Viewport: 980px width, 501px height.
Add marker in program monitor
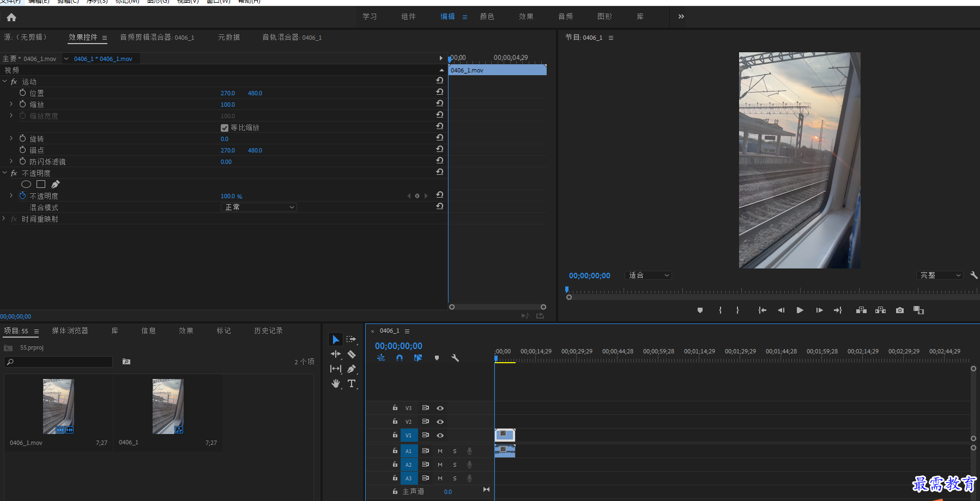click(x=700, y=310)
